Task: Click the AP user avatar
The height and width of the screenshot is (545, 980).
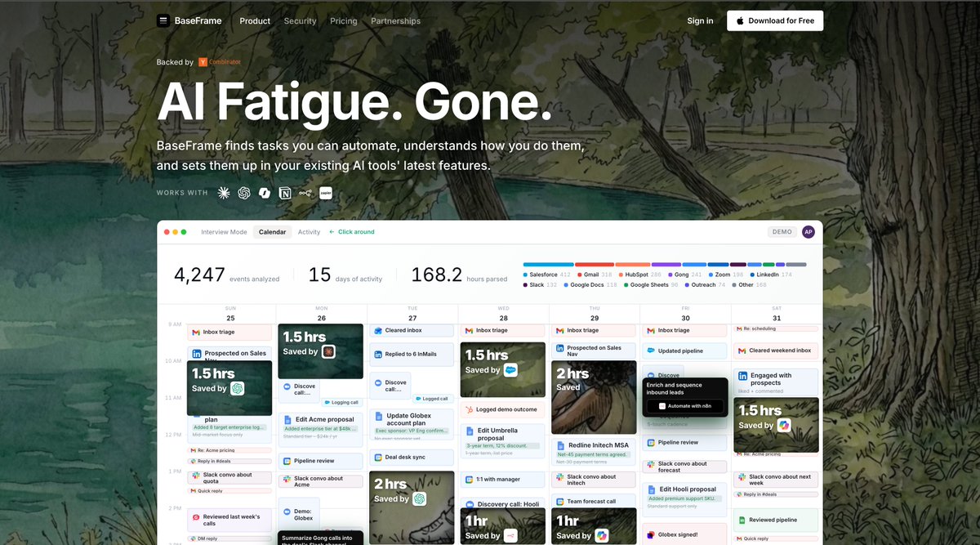Action: [x=808, y=232]
